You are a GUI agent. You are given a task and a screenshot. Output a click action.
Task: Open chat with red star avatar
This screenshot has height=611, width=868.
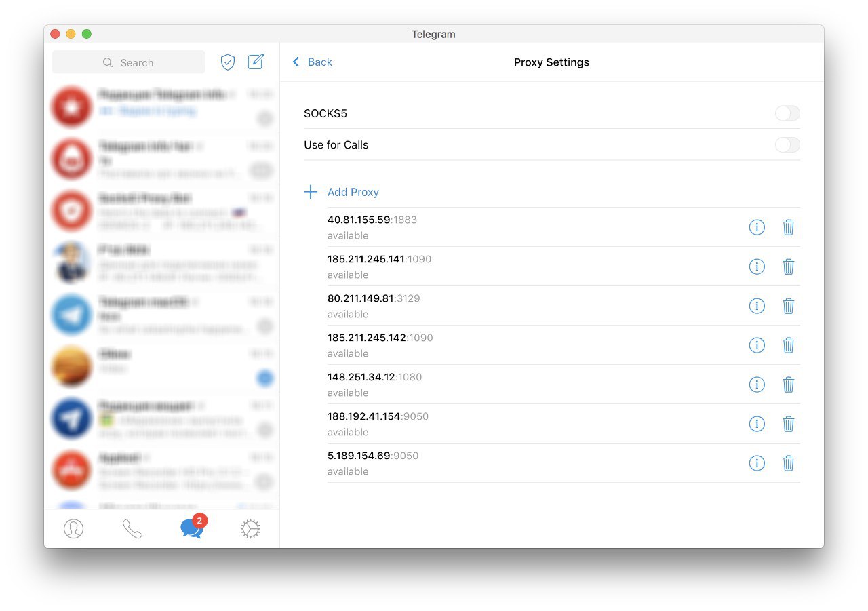(162, 107)
